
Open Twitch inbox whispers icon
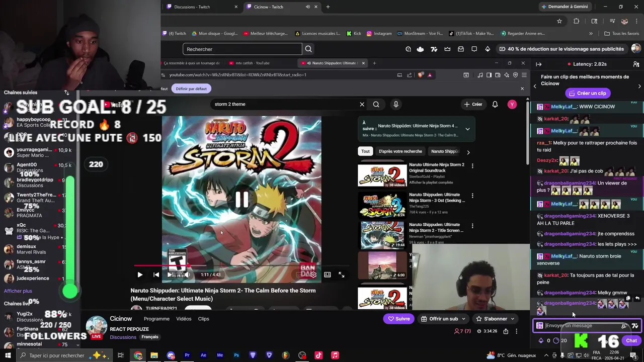461,49
